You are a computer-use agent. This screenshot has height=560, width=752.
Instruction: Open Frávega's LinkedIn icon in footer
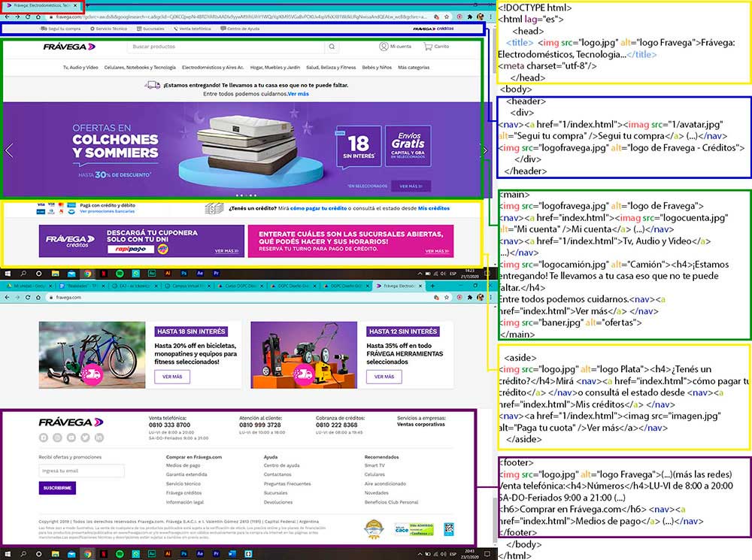click(x=99, y=437)
